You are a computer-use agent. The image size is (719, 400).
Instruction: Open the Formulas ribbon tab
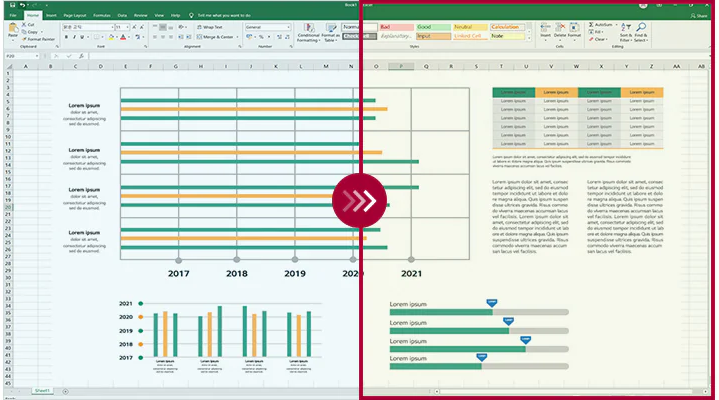102,16
